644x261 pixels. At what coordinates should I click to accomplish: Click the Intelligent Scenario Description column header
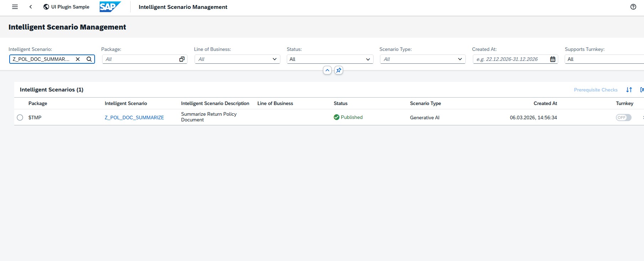click(x=215, y=103)
